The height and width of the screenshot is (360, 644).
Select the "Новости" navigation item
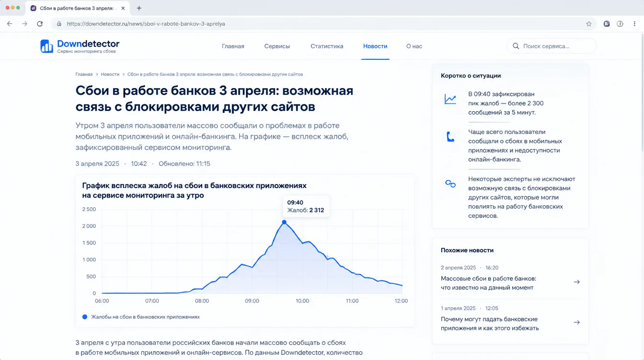click(375, 46)
